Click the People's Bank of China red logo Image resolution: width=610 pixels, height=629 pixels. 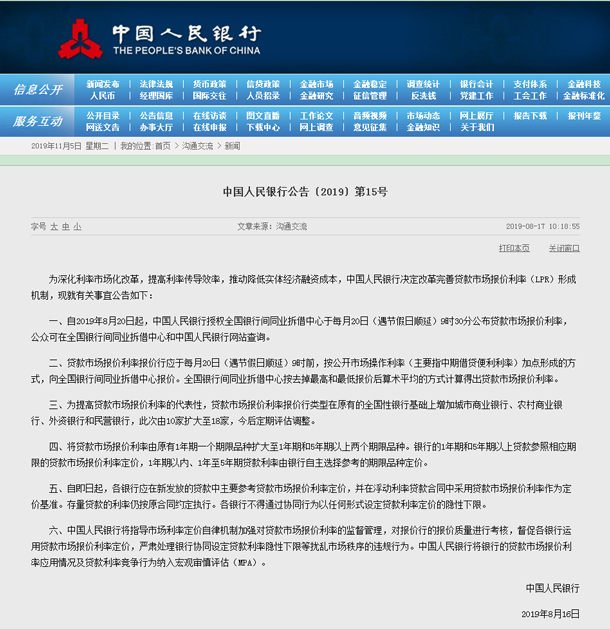pyautogui.click(x=80, y=39)
